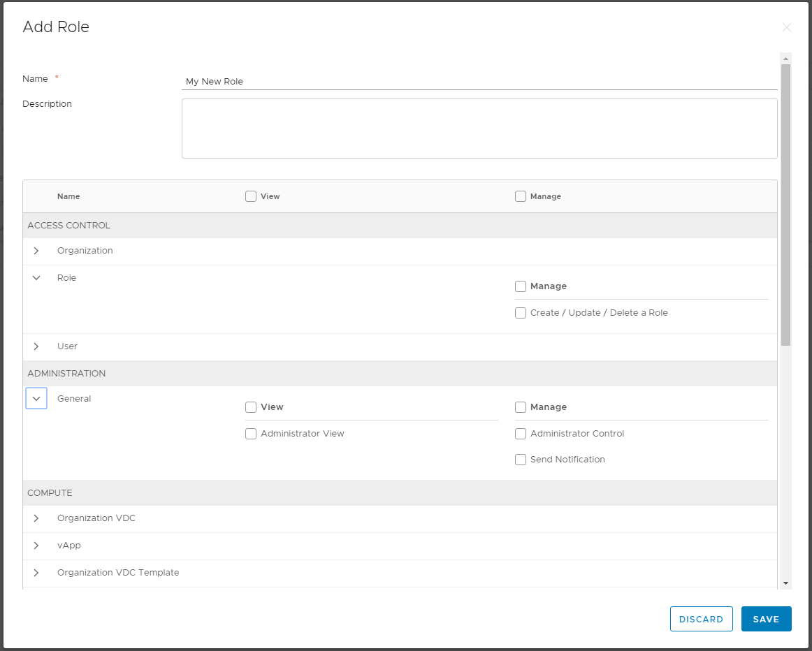Collapse the Role permissions section
This screenshot has height=651, width=812.
point(36,277)
